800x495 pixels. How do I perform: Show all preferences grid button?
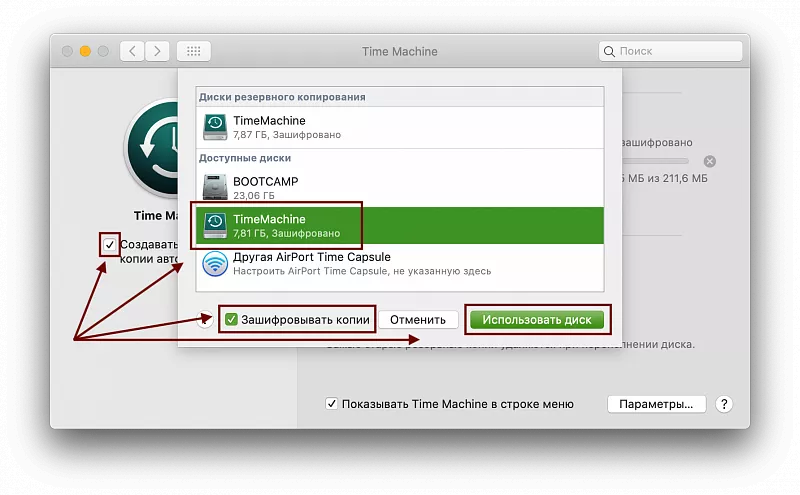pyautogui.click(x=193, y=51)
